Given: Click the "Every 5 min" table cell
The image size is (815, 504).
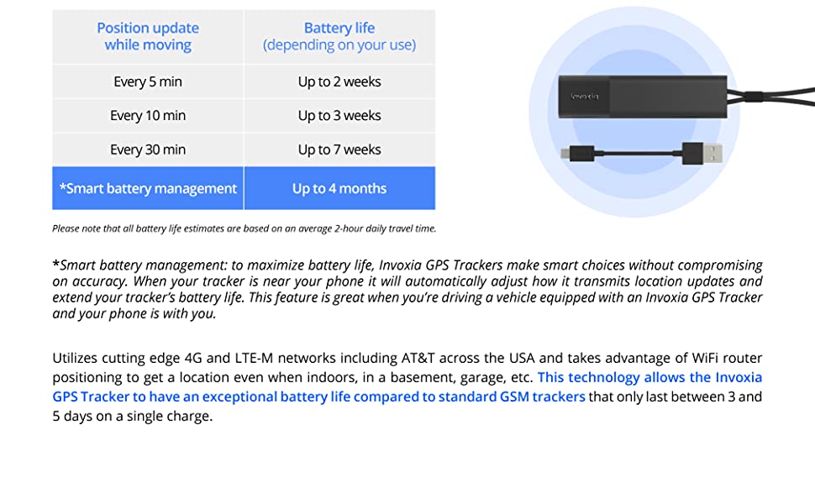Looking at the screenshot, I should pyautogui.click(x=148, y=81).
